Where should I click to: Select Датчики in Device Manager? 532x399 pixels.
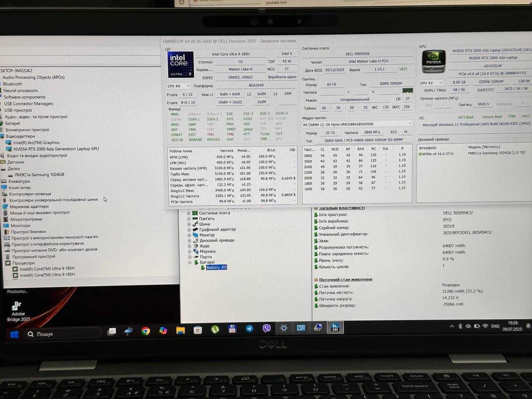16,162
